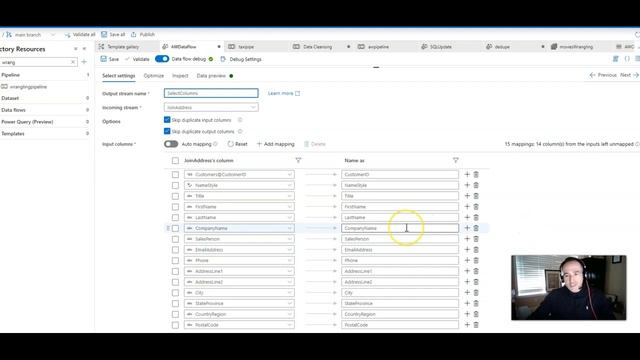Go to Next transformation
Screen dimensions: 640x360
(629, 75)
